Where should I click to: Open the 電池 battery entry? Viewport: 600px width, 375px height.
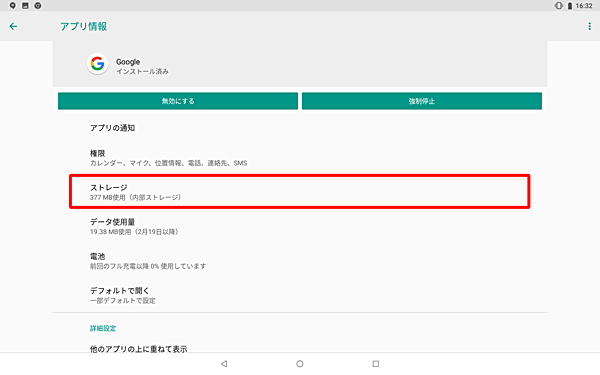click(x=300, y=261)
